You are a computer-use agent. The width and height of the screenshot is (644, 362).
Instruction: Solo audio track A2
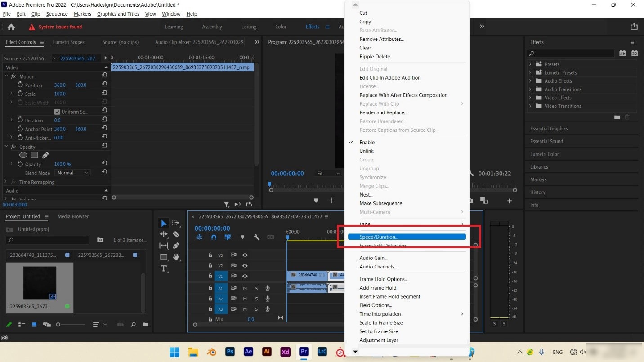(x=256, y=299)
